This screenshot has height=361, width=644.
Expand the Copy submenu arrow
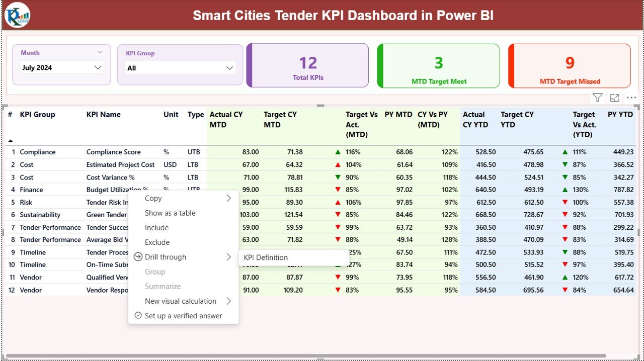pyautogui.click(x=228, y=199)
